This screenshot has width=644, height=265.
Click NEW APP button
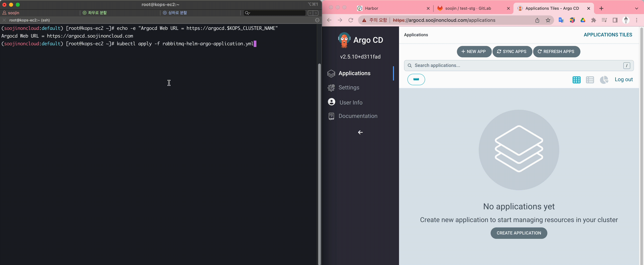click(474, 51)
